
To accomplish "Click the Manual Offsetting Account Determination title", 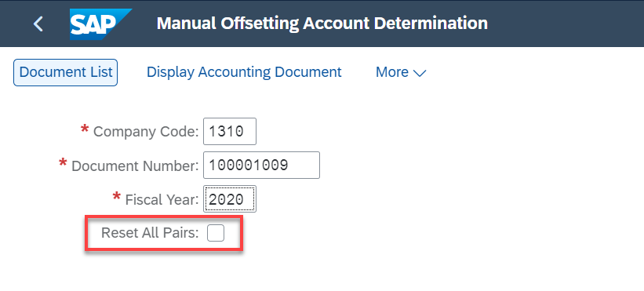I will click(x=322, y=24).
